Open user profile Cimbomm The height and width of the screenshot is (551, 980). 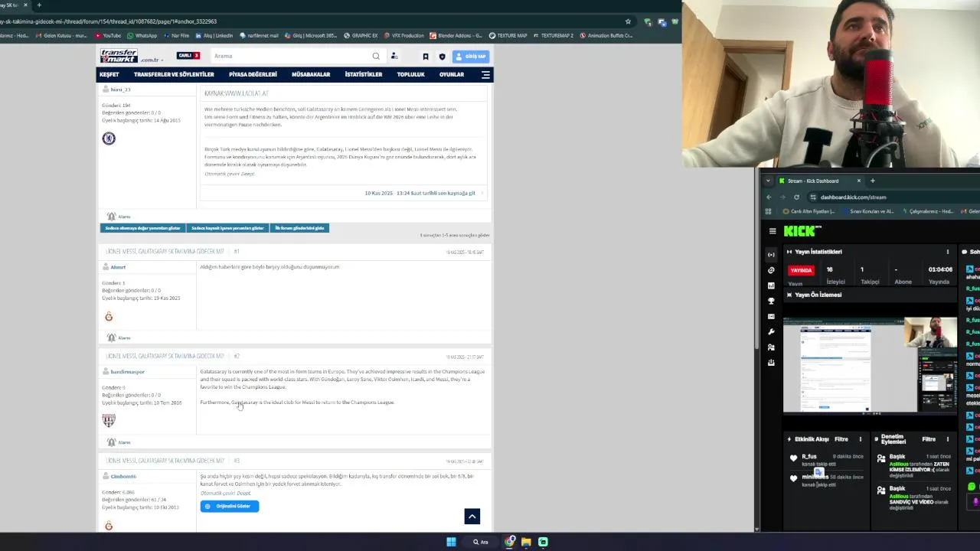tap(123, 476)
